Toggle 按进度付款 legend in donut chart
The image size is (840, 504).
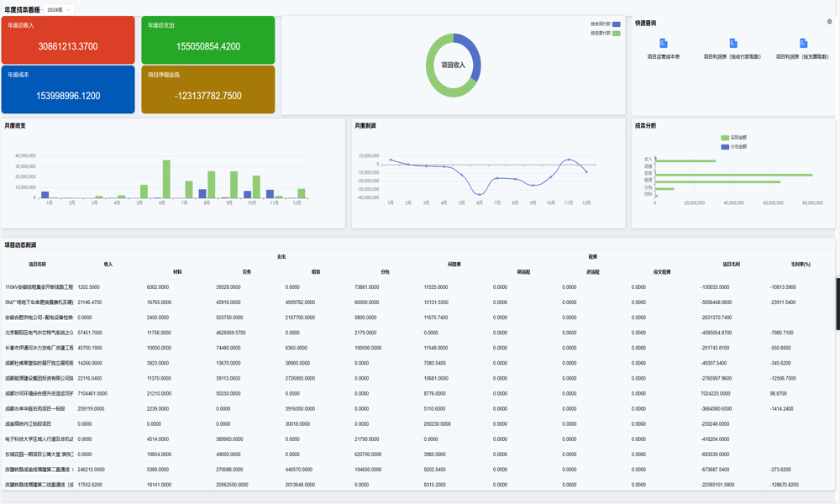click(x=617, y=33)
